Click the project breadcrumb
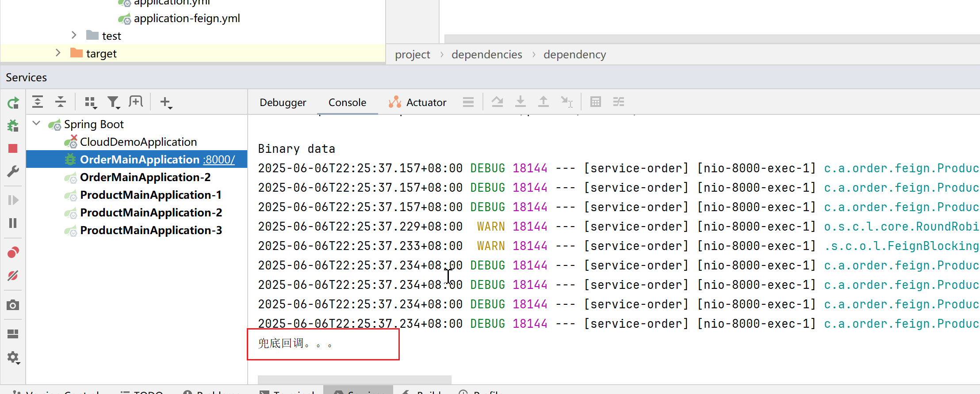The width and height of the screenshot is (980, 394). pyautogui.click(x=412, y=55)
